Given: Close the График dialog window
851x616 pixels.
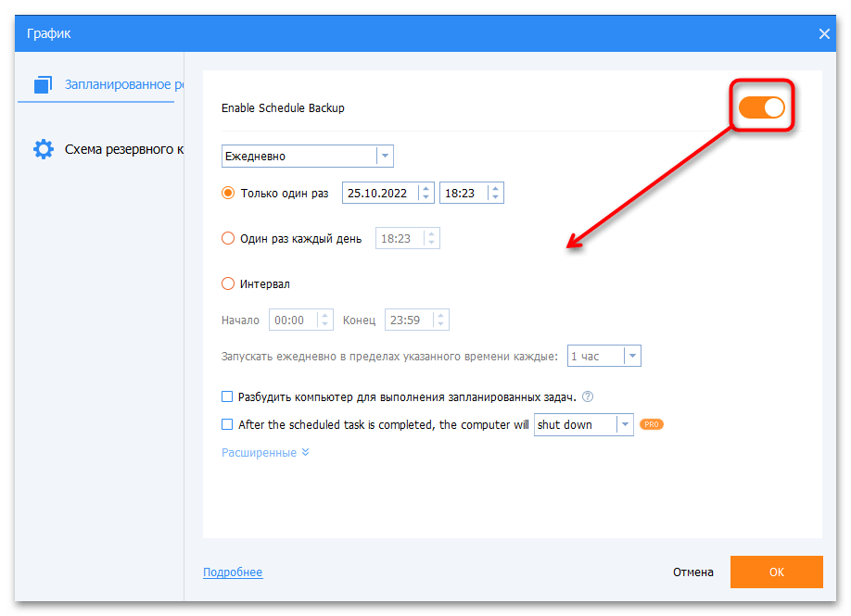Looking at the screenshot, I should tap(824, 33).
